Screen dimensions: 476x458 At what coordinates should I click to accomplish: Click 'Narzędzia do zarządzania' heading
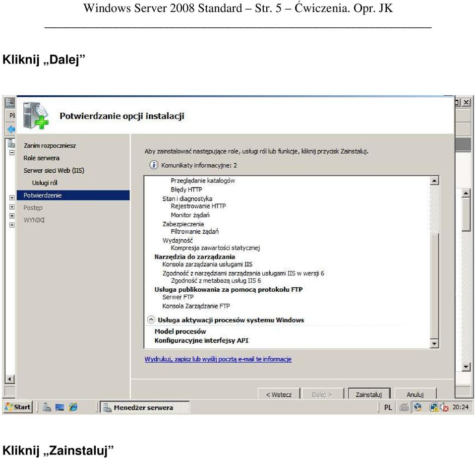click(194, 257)
